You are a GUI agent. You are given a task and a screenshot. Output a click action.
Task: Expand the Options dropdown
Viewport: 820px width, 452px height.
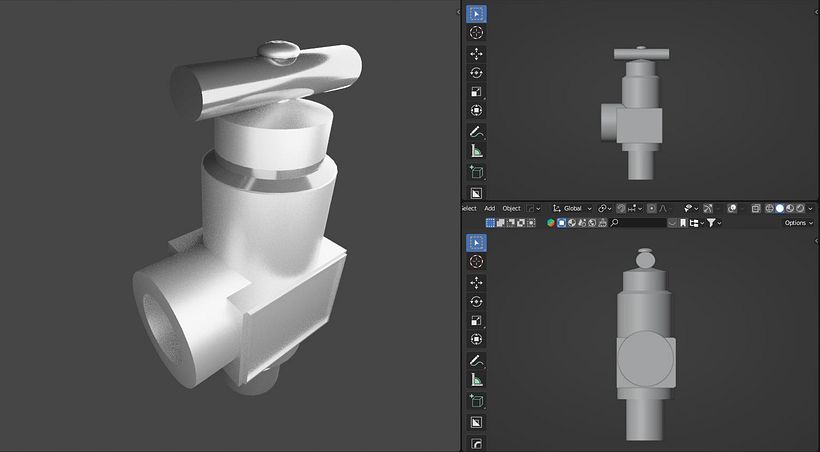point(798,223)
